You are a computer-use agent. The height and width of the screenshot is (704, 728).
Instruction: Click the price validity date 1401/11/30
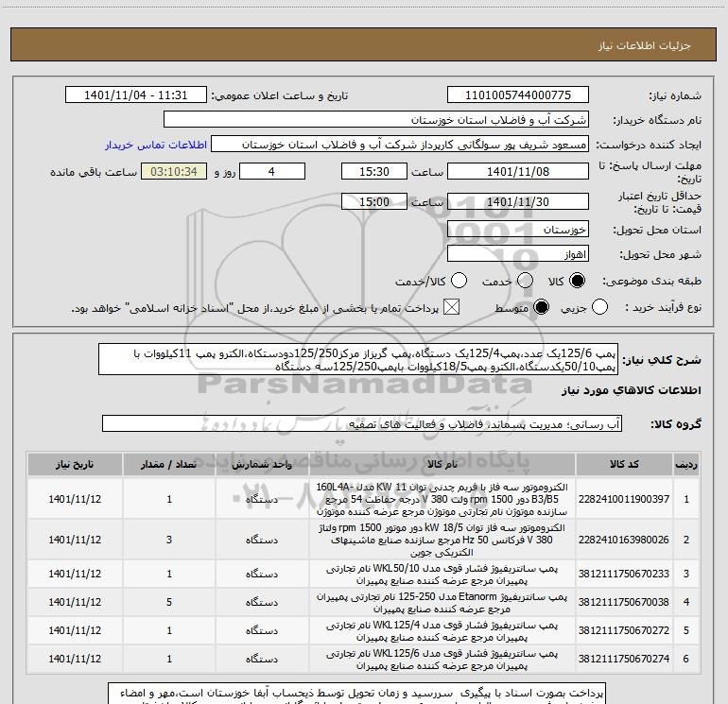518,202
